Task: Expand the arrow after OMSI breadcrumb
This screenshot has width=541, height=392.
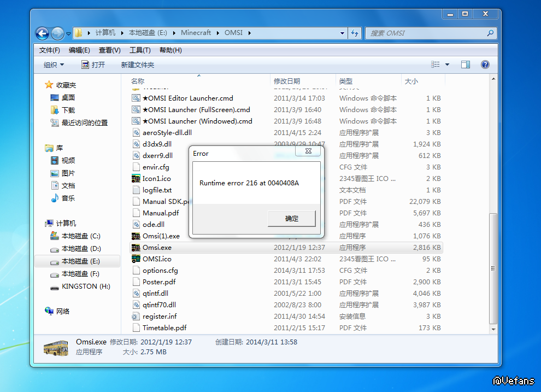Action: (249, 33)
